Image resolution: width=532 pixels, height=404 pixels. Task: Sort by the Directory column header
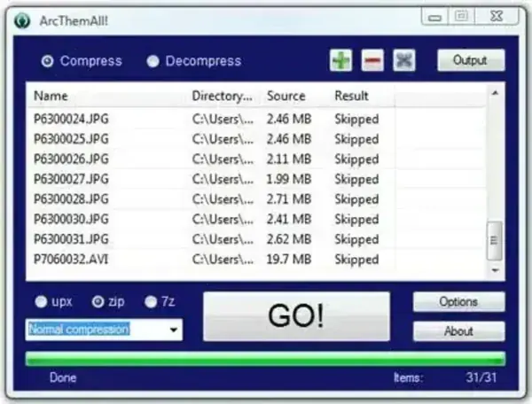point(224,96)
